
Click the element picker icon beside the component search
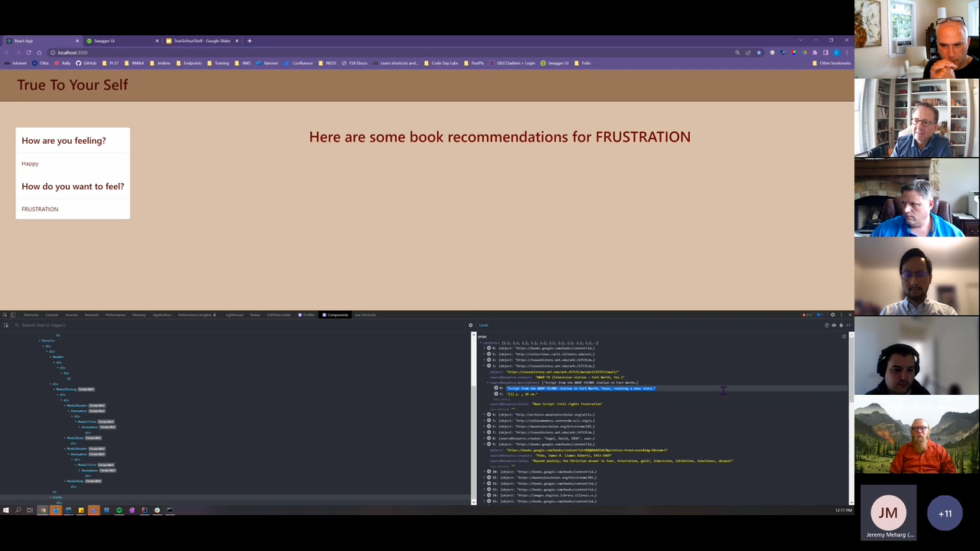pos(6,325)
